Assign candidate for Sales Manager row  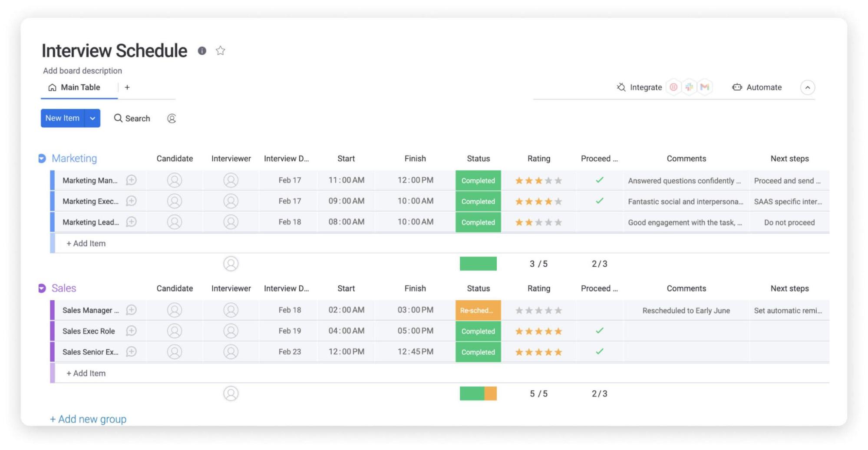tap(175, 310)
